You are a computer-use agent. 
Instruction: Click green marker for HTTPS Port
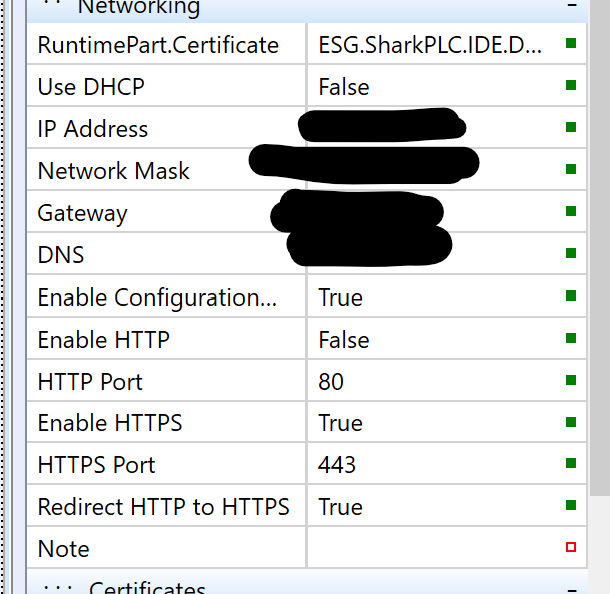pyautogui.click(x=571, y=464)
